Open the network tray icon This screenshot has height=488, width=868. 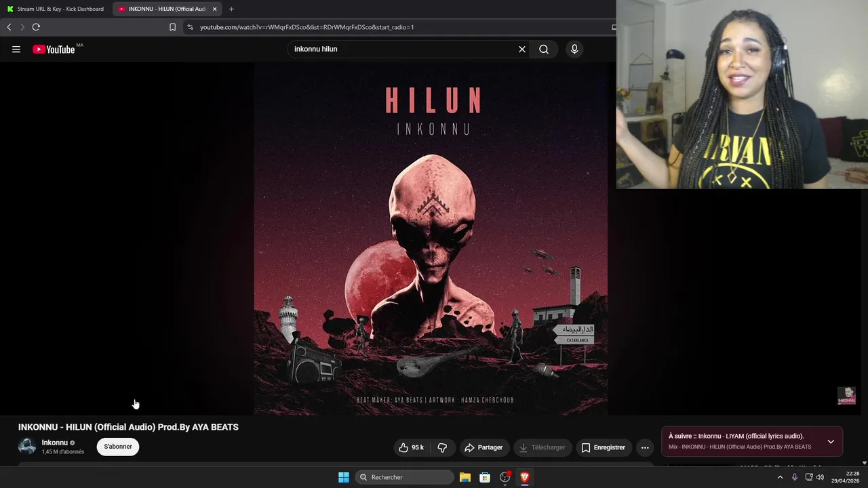click(x=809, y=477)
